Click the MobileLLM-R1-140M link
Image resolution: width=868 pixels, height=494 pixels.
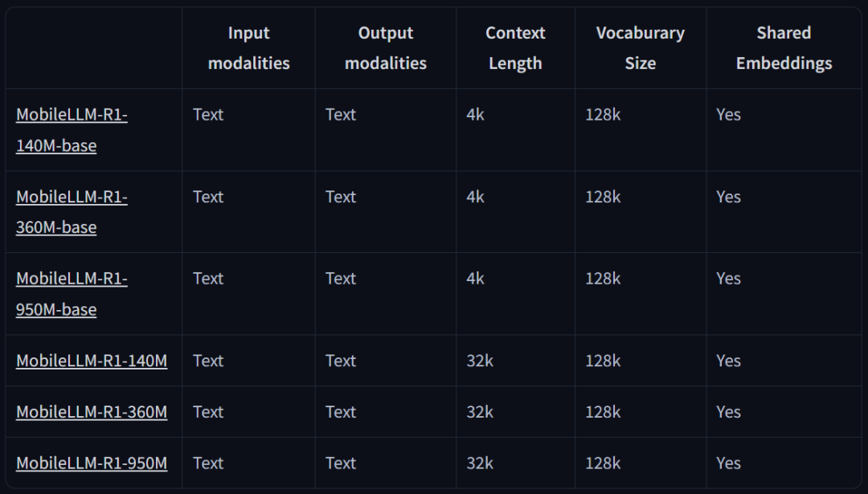click(x=92, y=361)
